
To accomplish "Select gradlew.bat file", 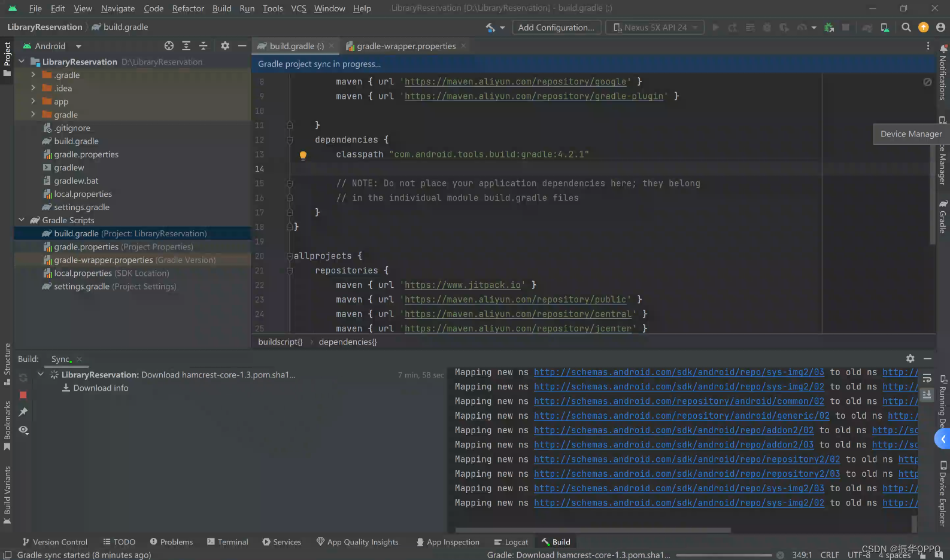I will coord(76,181).
